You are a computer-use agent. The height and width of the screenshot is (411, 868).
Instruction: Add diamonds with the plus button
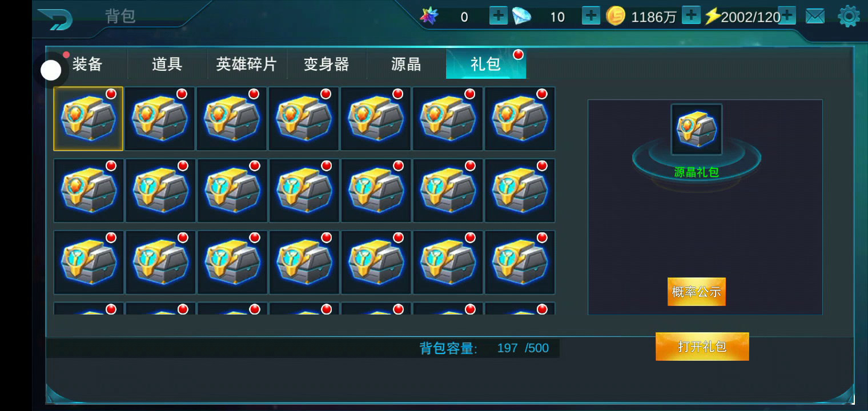(591, 15)
